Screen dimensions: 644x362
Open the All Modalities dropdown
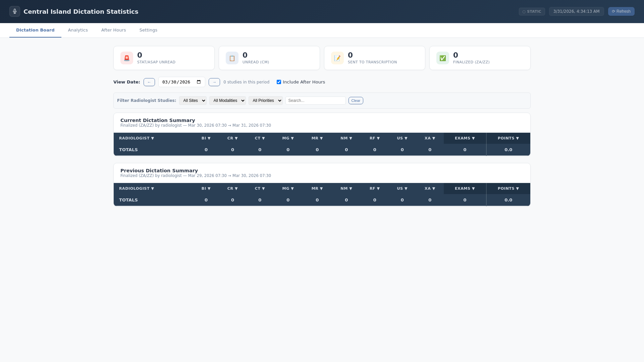pos(227,101)
